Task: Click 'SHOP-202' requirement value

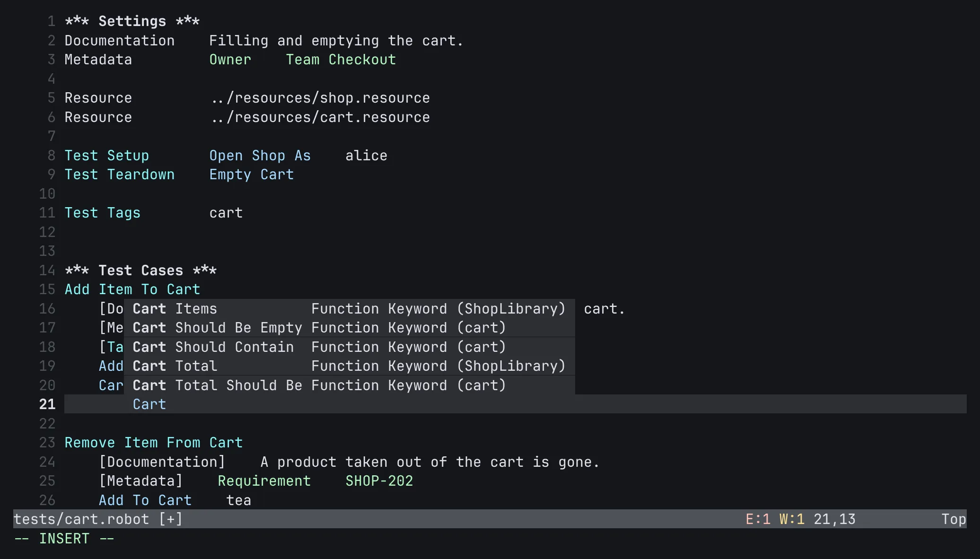Action: click(x=379, y=480)
